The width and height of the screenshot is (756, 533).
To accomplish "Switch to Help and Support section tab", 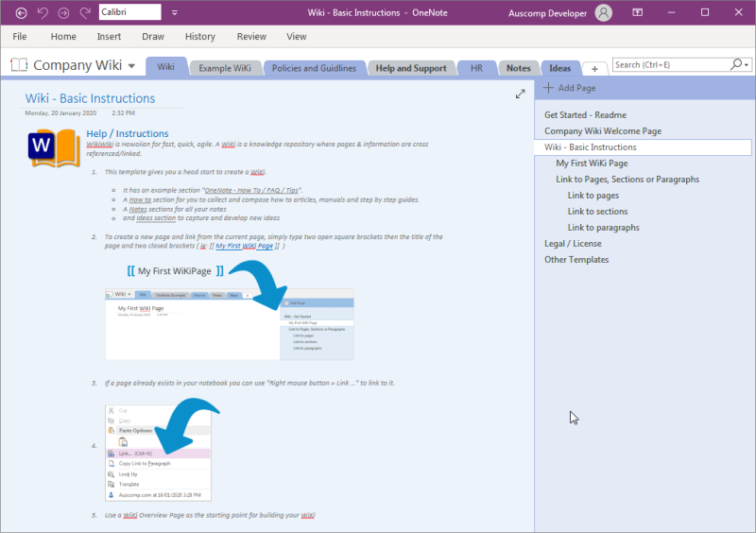I will pyautogui.click(x=411, y=68).
